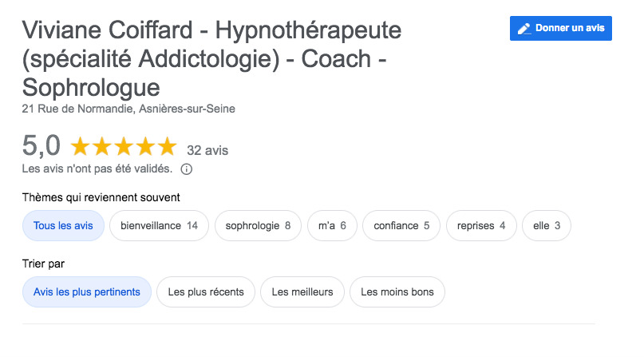Select the 'reprises' theme chip

(481, 226)
